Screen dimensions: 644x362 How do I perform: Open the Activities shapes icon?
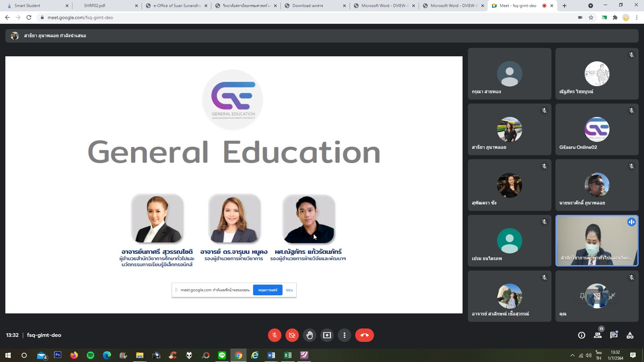pos(630,335)
